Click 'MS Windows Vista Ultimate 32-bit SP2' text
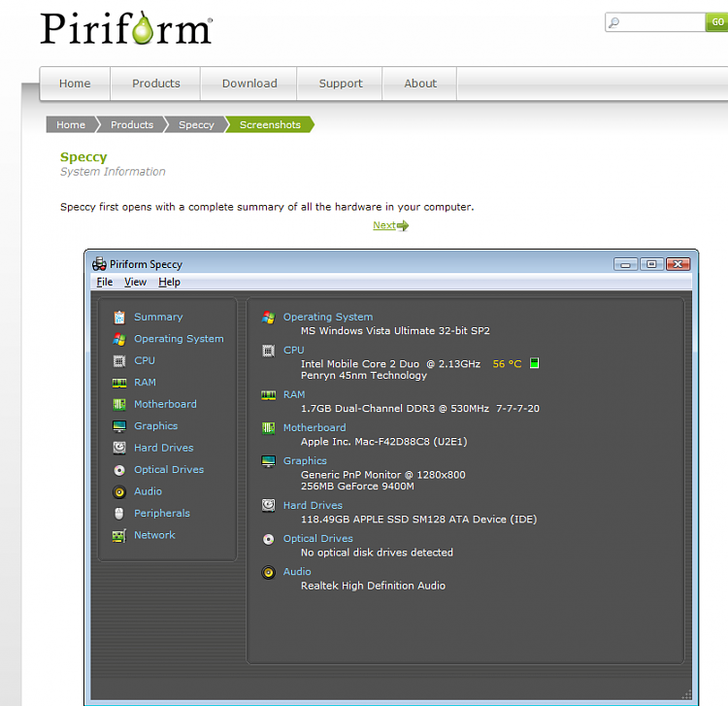728x706 pixels. point(395,331)
